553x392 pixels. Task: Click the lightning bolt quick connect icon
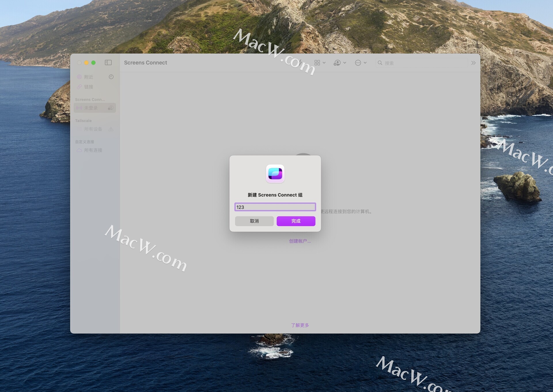point(300,62)
